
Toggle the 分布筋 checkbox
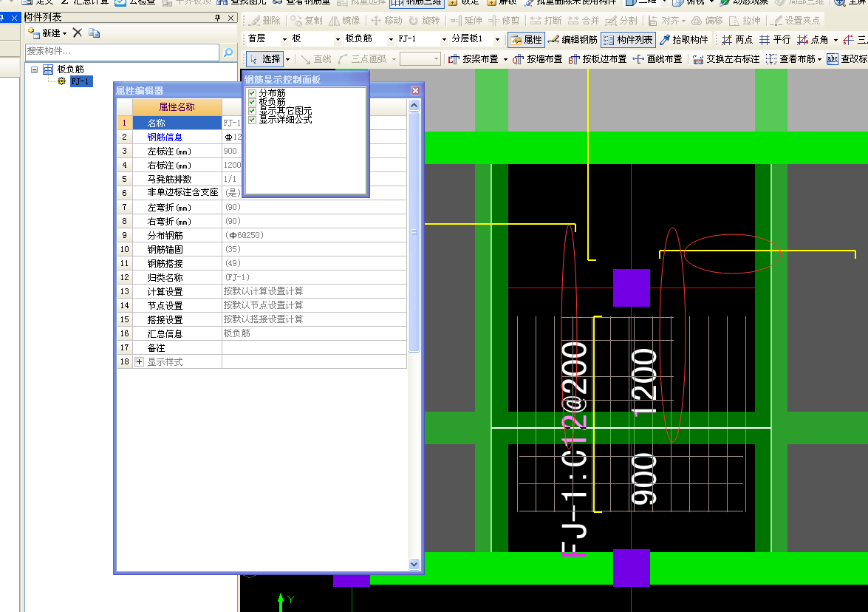pos(252,93)
